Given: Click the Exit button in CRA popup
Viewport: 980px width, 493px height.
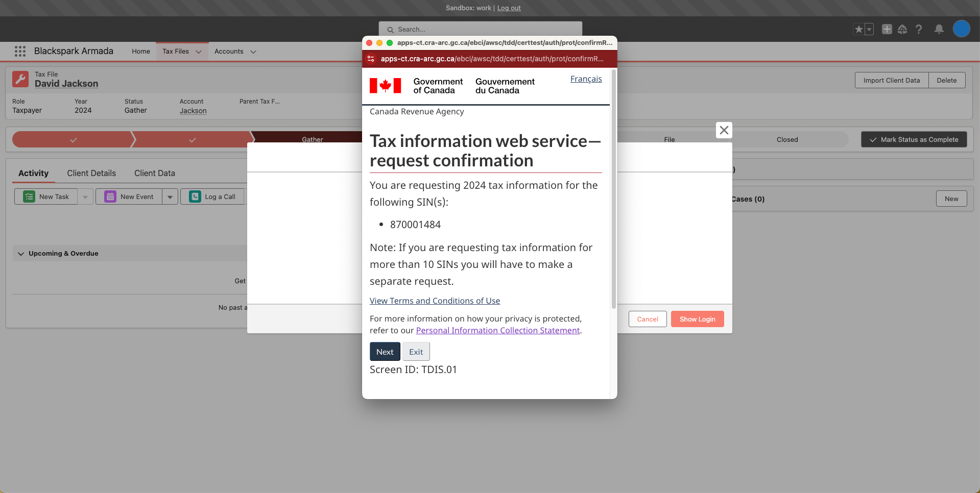Looking at the screenshot, I should [x=416, y=352].
